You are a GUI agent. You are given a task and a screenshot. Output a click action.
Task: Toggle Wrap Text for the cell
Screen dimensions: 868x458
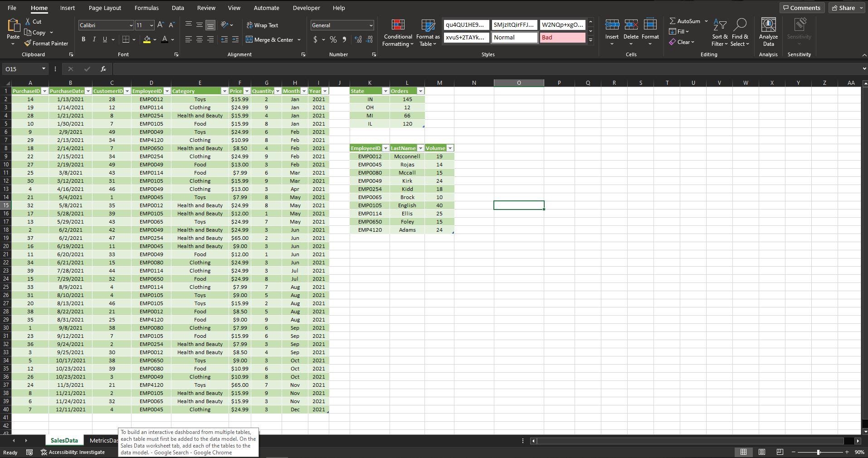point(263,25)
